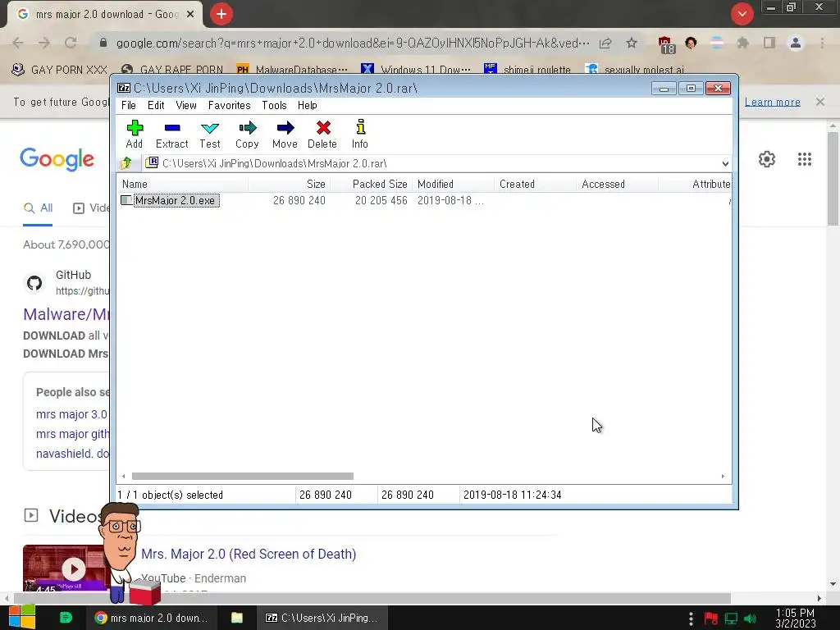Click the green taskbar app icon
Image resolution: width=840 pixels, height=630 pixels.
[66, 618]
